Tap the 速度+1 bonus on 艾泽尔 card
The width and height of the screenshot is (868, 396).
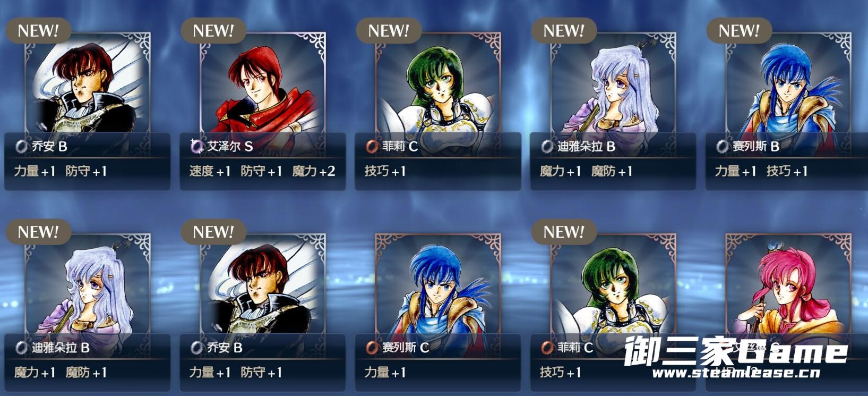(x=210, y=171)
